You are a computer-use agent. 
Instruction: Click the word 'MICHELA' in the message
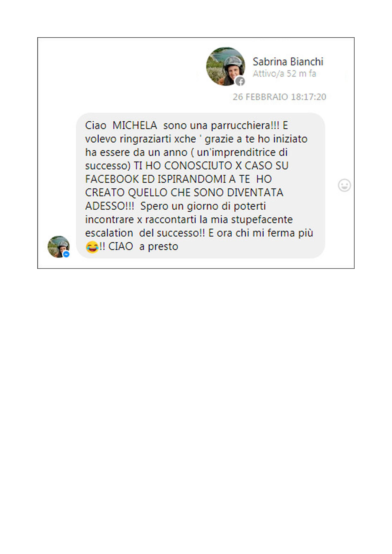coord(135,125)
